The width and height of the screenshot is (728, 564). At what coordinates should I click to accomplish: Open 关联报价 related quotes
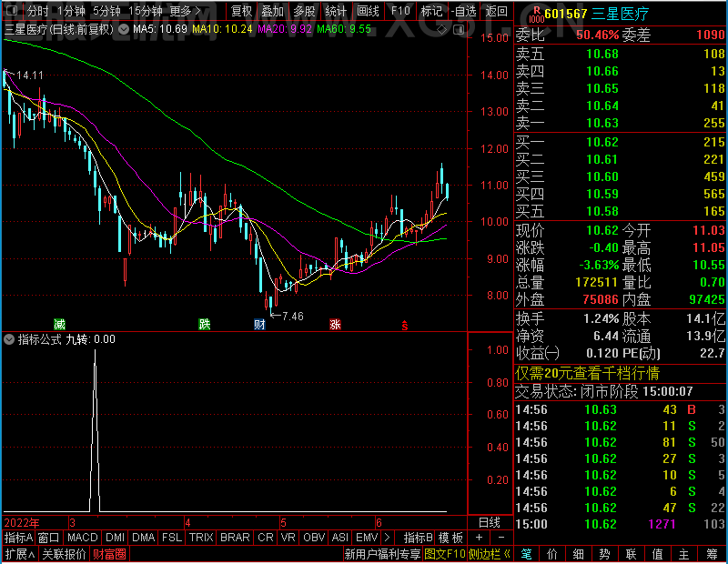coord(64,554)
